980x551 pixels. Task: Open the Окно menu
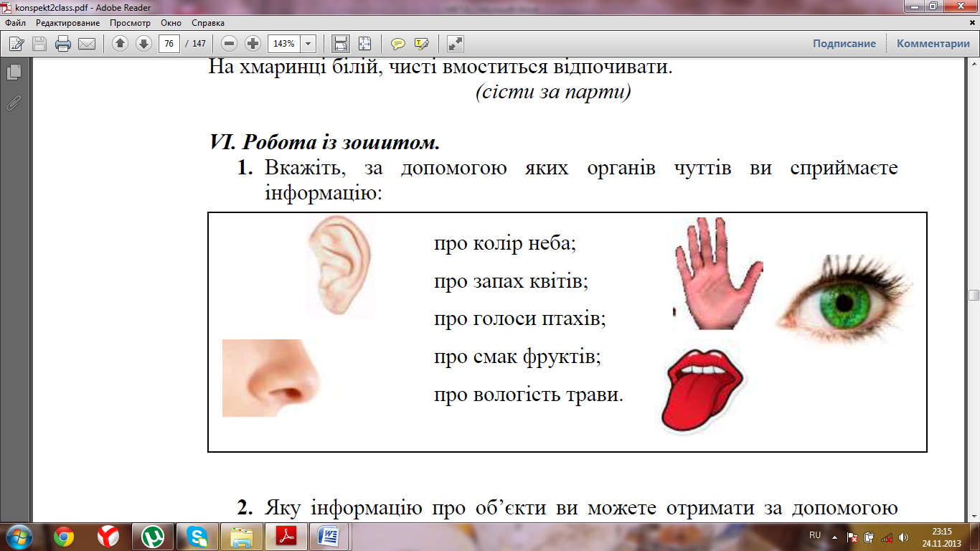point(171,23)
